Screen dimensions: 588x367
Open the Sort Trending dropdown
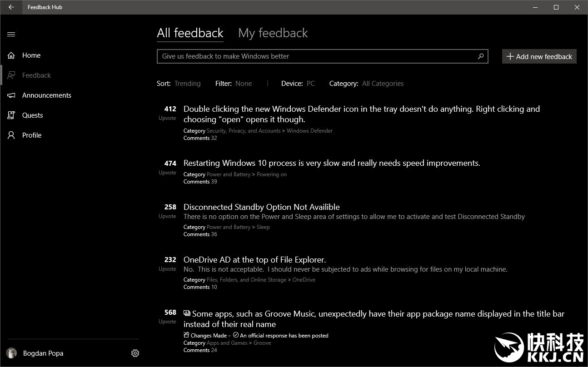(187, 84)
